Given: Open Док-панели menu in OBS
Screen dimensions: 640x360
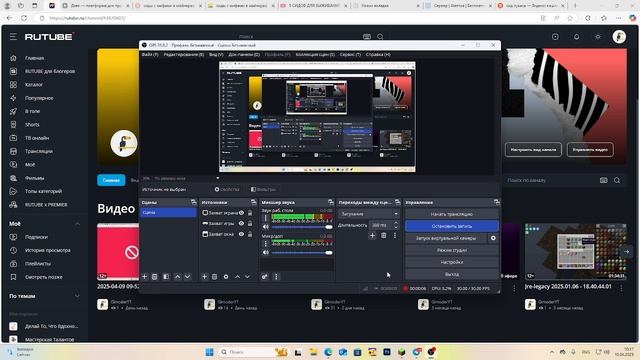Looking at the screenshot, I should click(x=244, y=54).
